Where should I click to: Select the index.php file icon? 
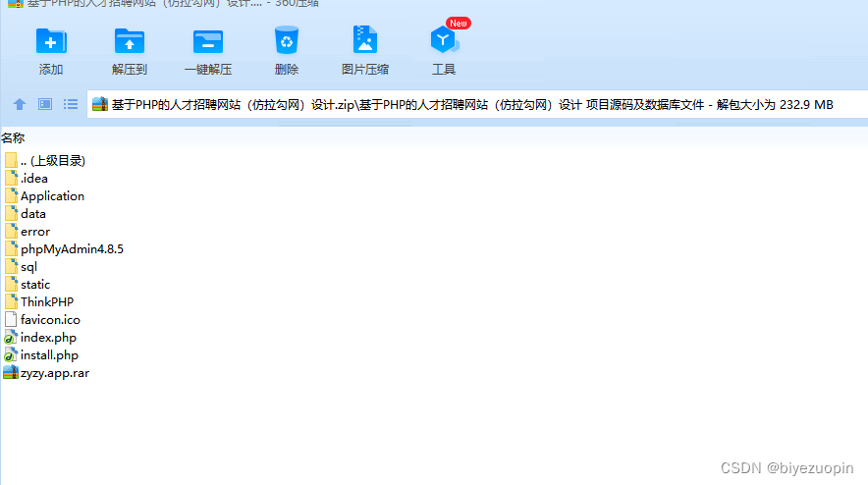click(x=11, y=337)
